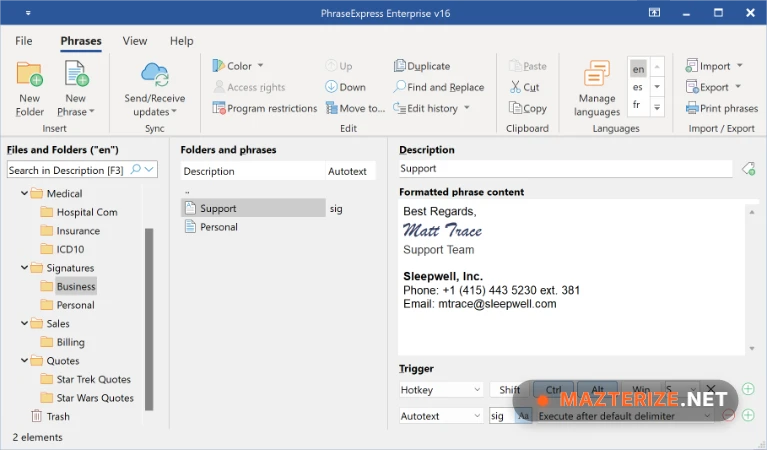Click the Export icon
Image resolution: width=767 pixels, height=450 pixels.
point(692,87)
